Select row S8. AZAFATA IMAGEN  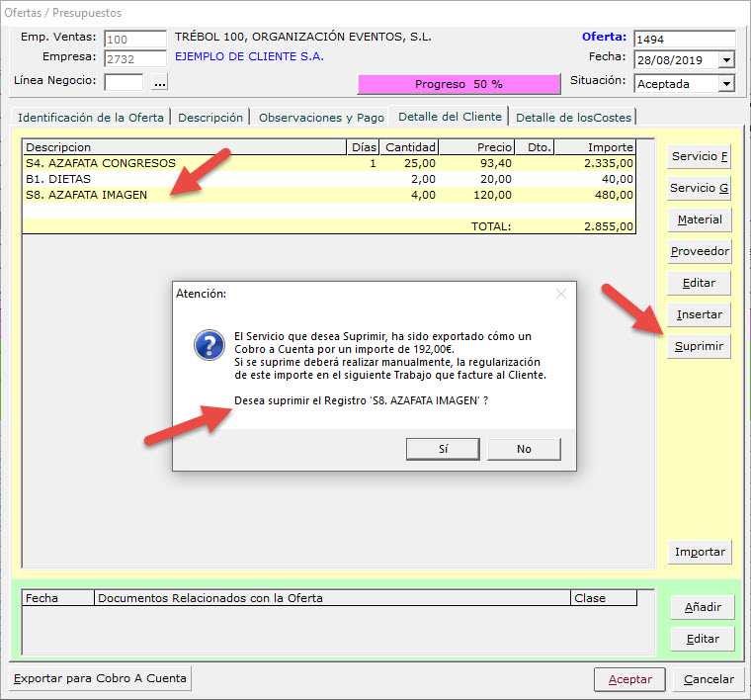[x=329, y=195]
